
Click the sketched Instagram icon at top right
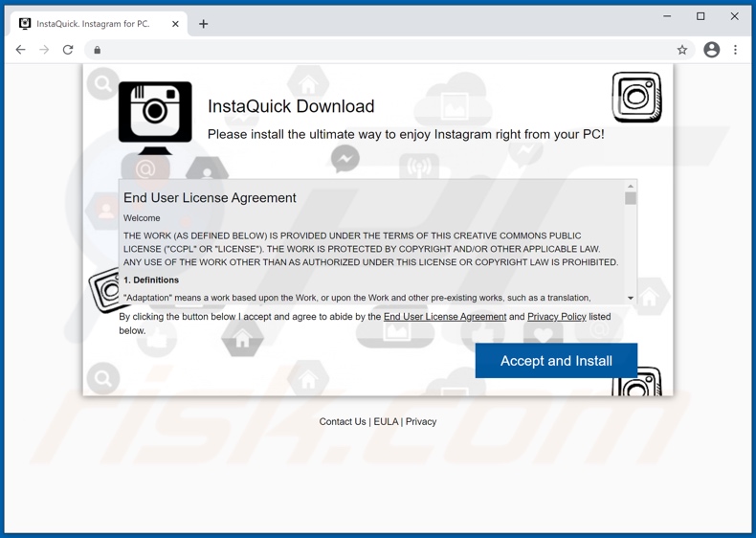[x=637, y=97]
